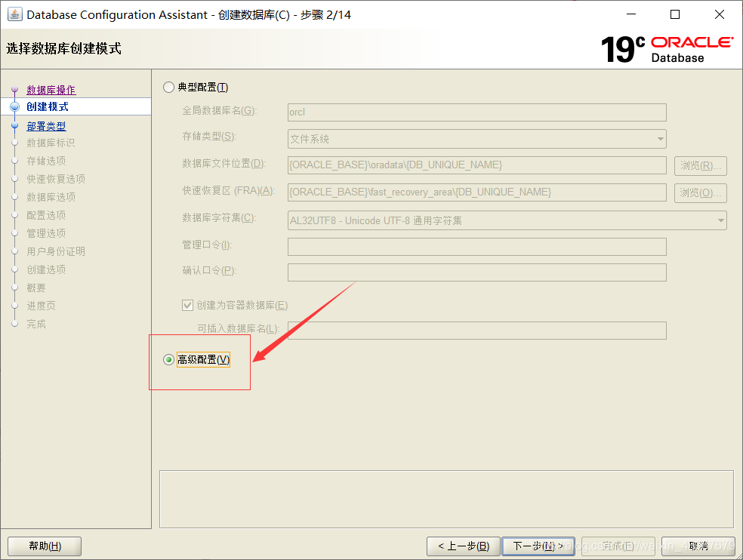
Task: Select the 典型配置(T) radio button
Action: [x=168, y=88]
